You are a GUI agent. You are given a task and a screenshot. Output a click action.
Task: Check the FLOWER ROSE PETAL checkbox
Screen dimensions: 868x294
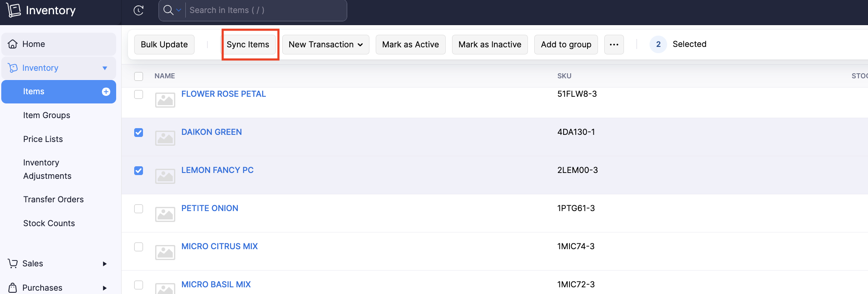138,94
